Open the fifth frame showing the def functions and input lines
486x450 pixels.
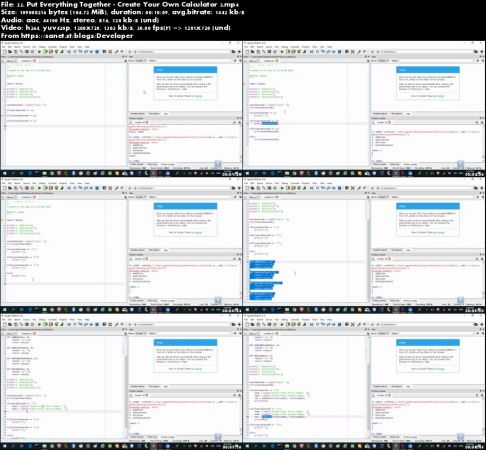pyautogui.click(x=121, y=381)
